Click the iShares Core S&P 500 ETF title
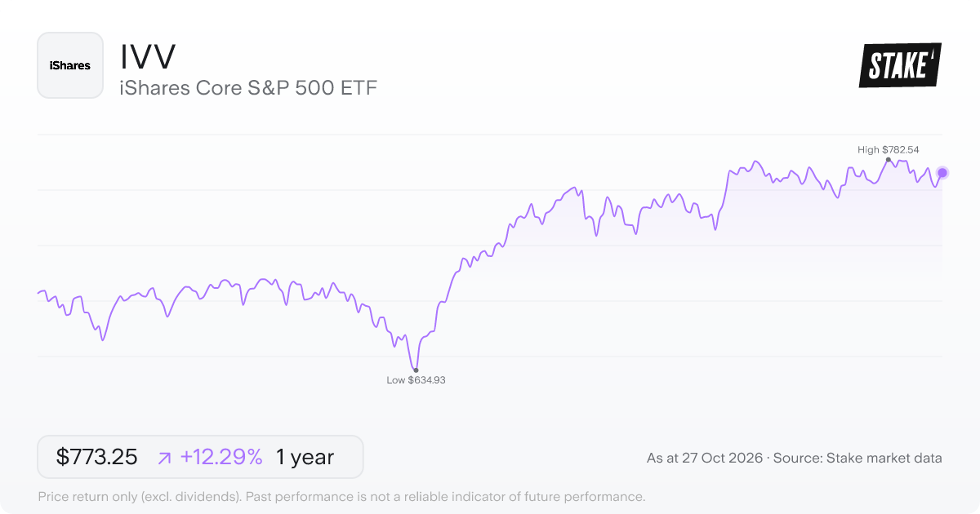The width and height of the screenshot is (980, 514). point(248,88)
